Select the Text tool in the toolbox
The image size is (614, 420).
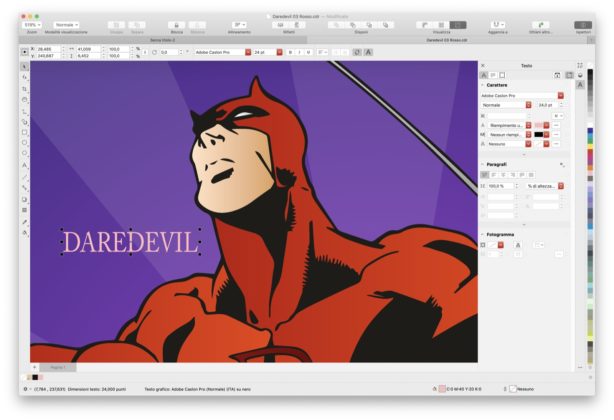pos(25,165)
